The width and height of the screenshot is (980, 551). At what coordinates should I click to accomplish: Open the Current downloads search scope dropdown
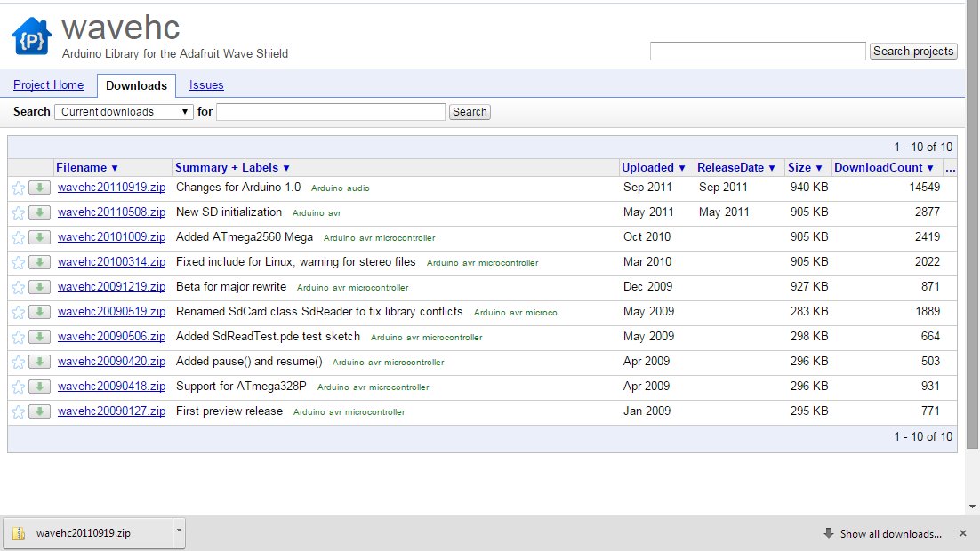click(124, 112)
